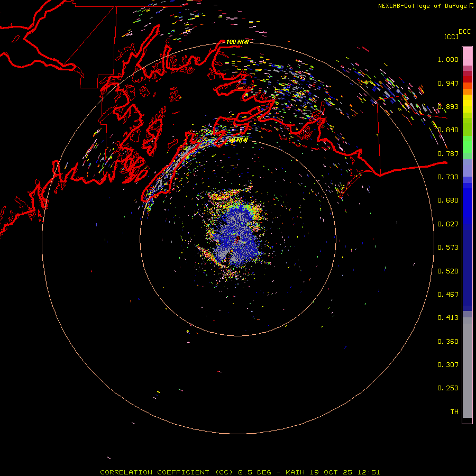Screen dimensions: 476x476
Task: Select the 0.307 scale value
Action: click(x=448, y=365)
